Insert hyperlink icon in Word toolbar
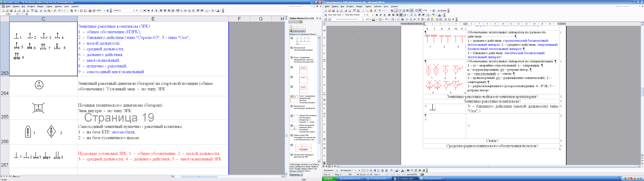This screenshot has height=181, width=644. click(x=392, y=11)
